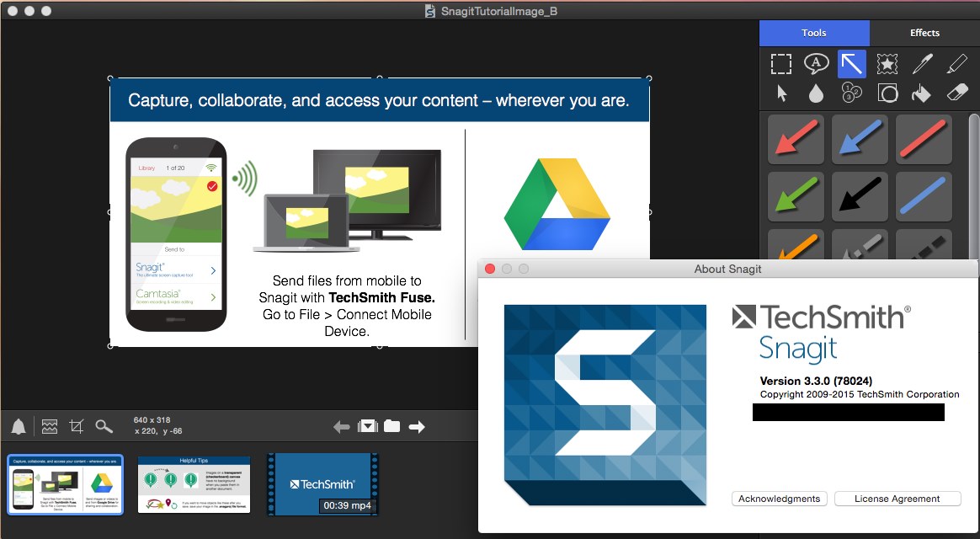Click the phone illustration on canvas
Image resolution: width=980 pixels, height=539 pixels.
176,234
